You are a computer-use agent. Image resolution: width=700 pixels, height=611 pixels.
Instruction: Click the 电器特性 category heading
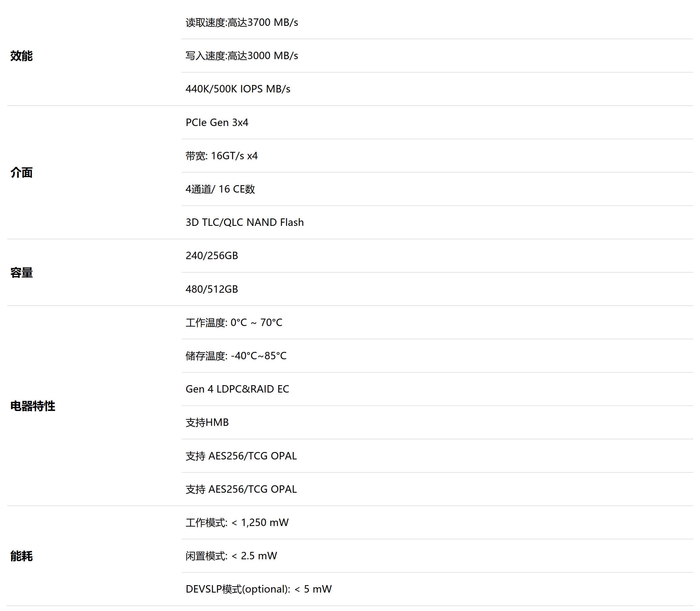coord(32,406)
